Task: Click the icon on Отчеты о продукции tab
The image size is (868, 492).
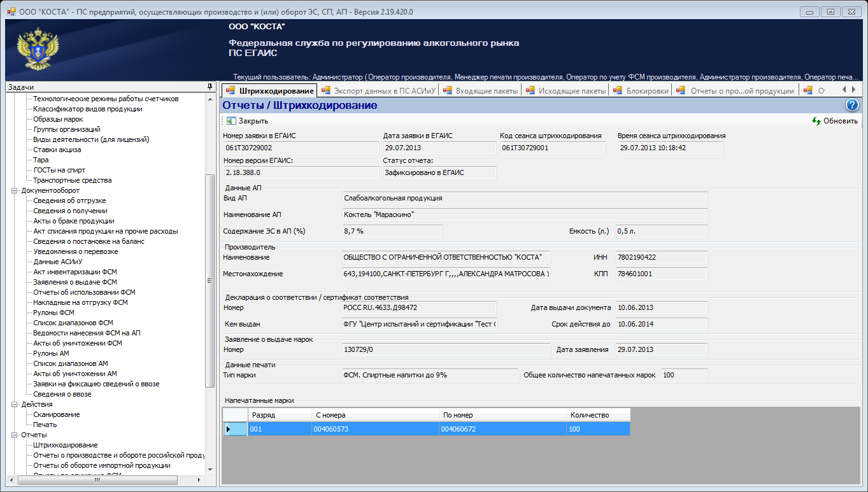Action: [x=681, y=90]
